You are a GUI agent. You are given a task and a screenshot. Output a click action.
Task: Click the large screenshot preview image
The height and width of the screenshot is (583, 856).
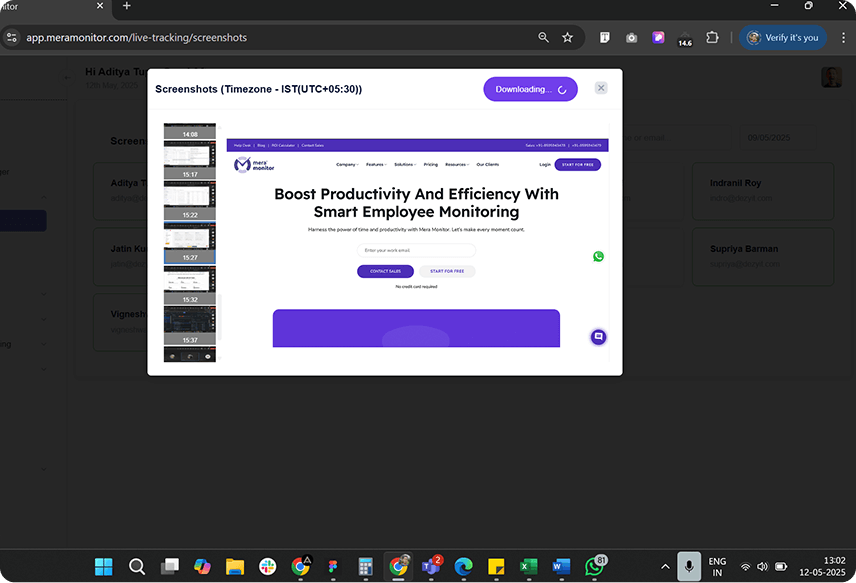416,243
